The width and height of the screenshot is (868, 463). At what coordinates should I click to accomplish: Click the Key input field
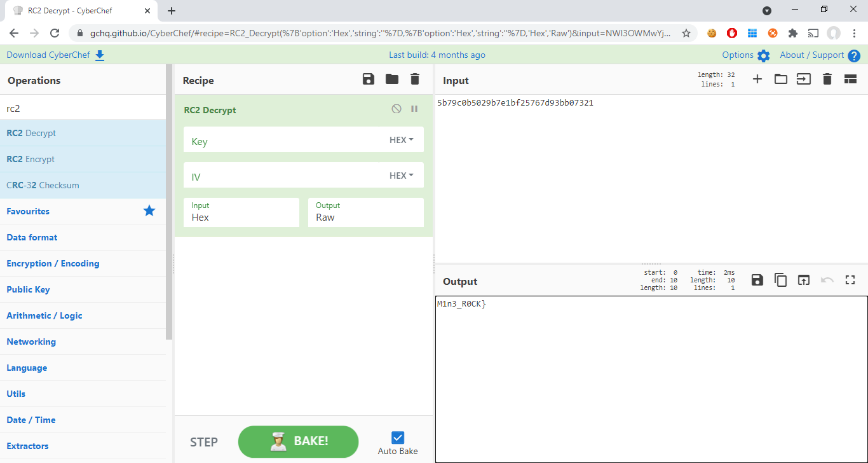coord(286,141)
